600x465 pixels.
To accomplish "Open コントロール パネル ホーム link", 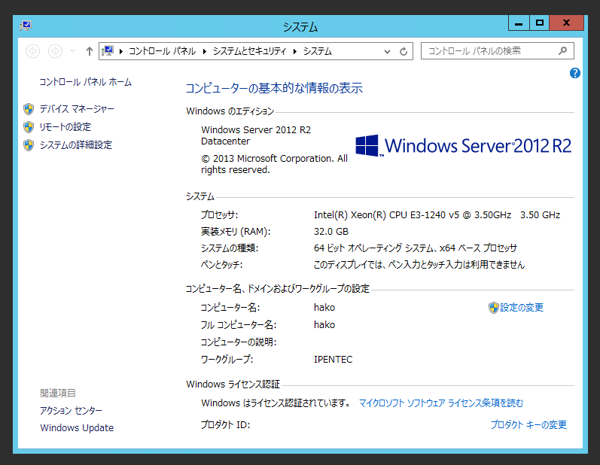I will [85, 82].
